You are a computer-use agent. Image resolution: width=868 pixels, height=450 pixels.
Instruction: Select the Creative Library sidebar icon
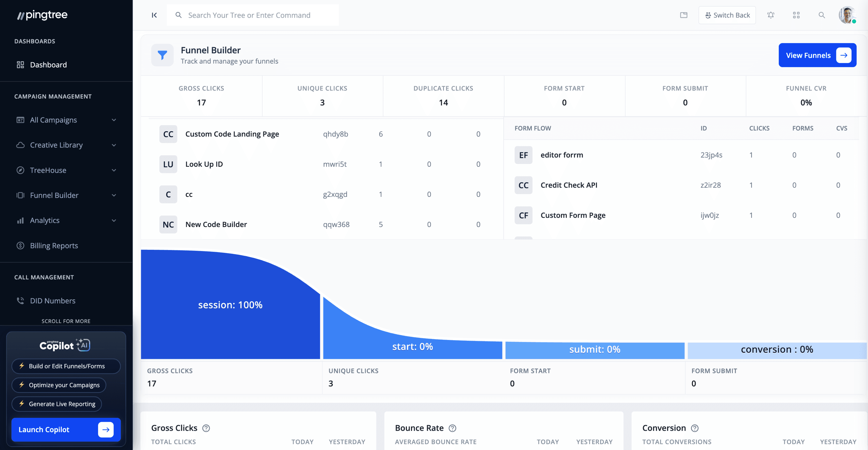tap(21, 145)
